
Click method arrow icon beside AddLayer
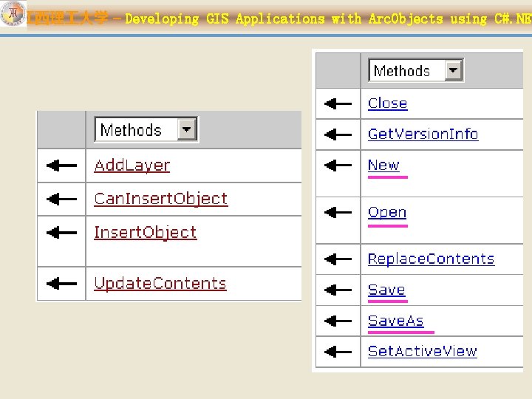[x=61, y=166]
